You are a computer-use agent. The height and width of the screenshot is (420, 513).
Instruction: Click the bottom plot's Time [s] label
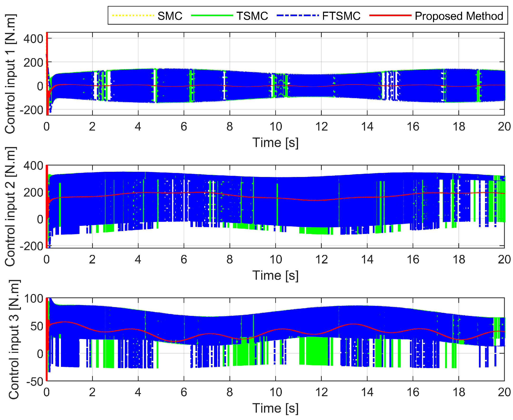tap(275, 408)
